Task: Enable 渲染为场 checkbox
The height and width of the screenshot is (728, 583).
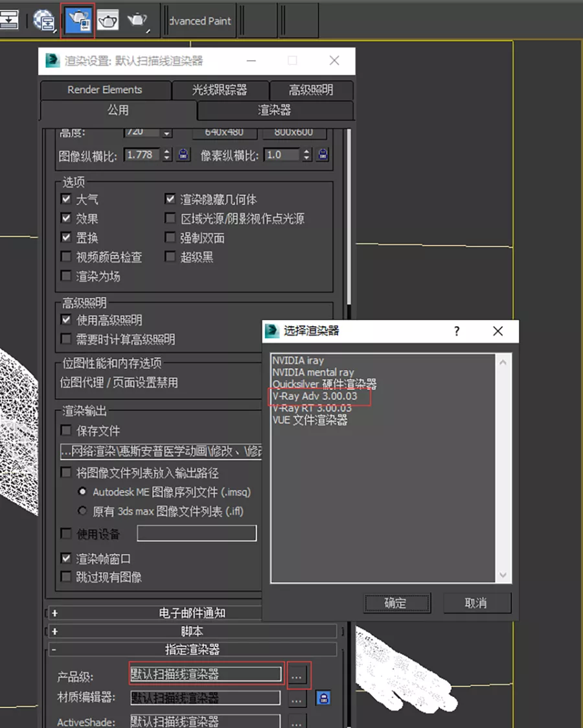Action: coord(66,276)
